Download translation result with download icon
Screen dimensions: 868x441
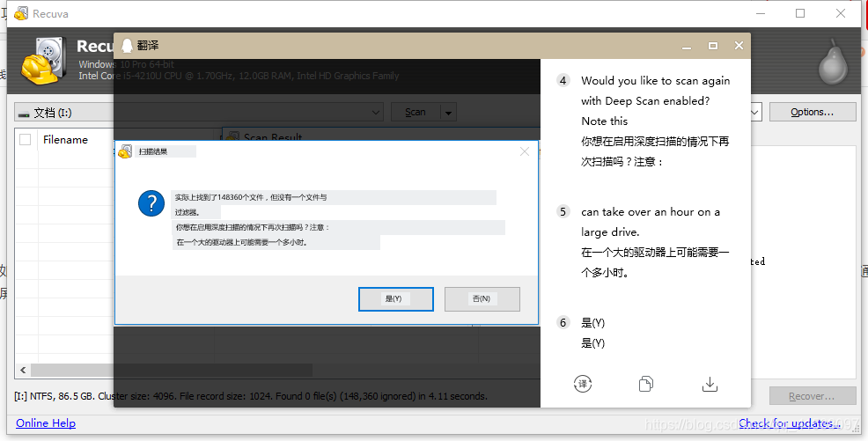coord(710,384)
